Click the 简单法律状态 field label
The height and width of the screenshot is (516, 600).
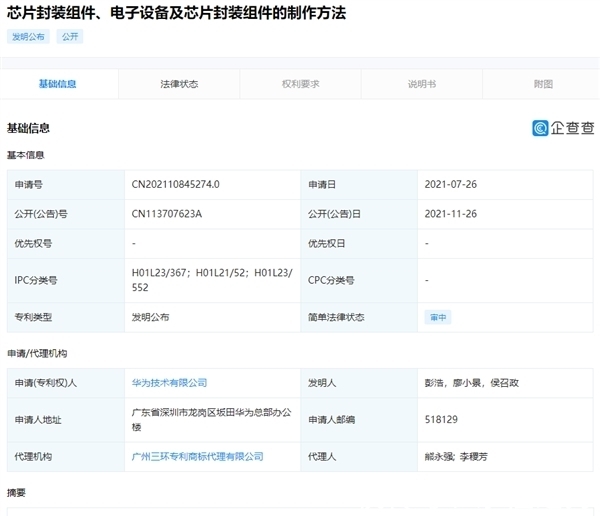(x=336, y=317)
